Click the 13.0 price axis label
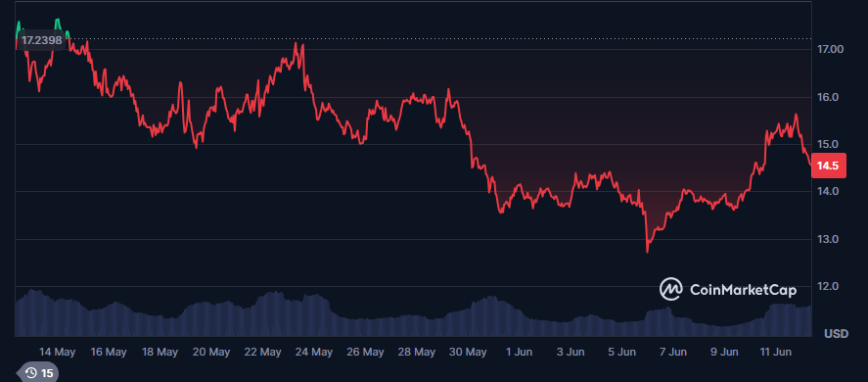Viewport: 868px width, 382px height. click(x=829, y=239)
